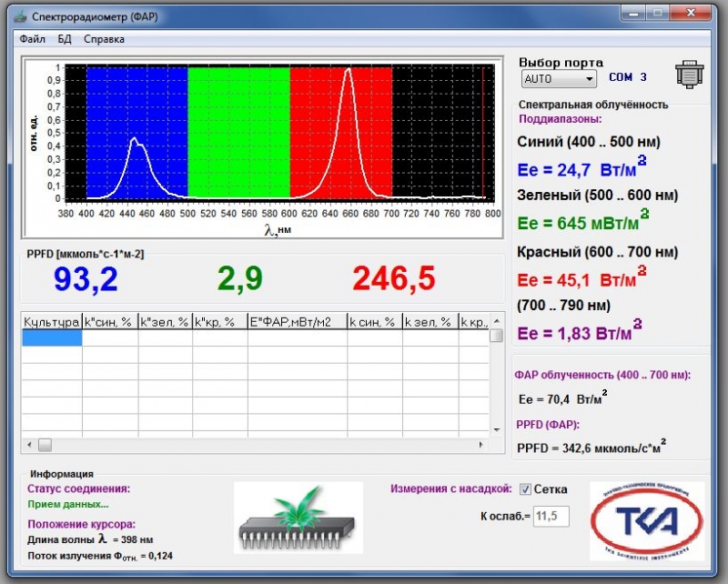Click the Поток излучения = 0,124 text

100,556
